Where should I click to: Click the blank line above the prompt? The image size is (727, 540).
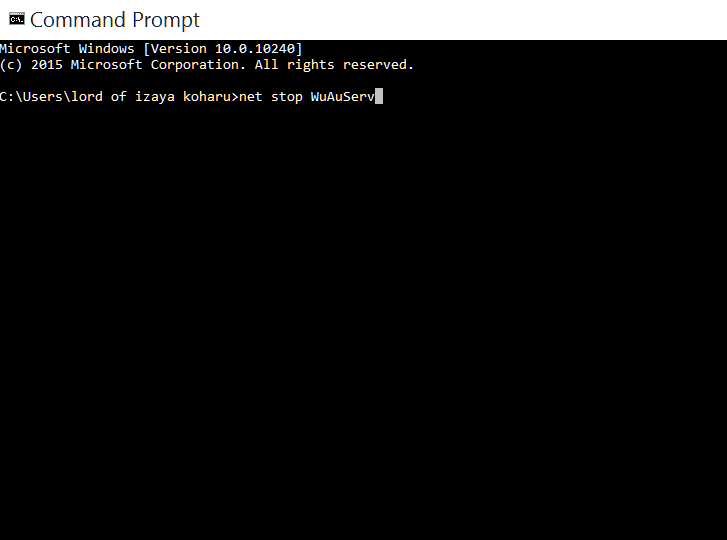pyautogui.click(x=364, y=81)
